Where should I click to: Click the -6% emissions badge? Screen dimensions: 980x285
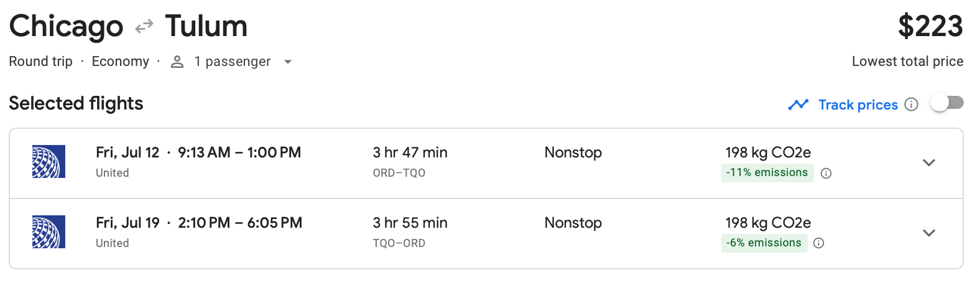764,243
